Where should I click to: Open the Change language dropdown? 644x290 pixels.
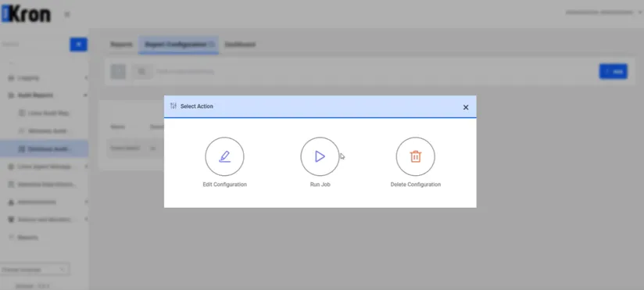34,270
